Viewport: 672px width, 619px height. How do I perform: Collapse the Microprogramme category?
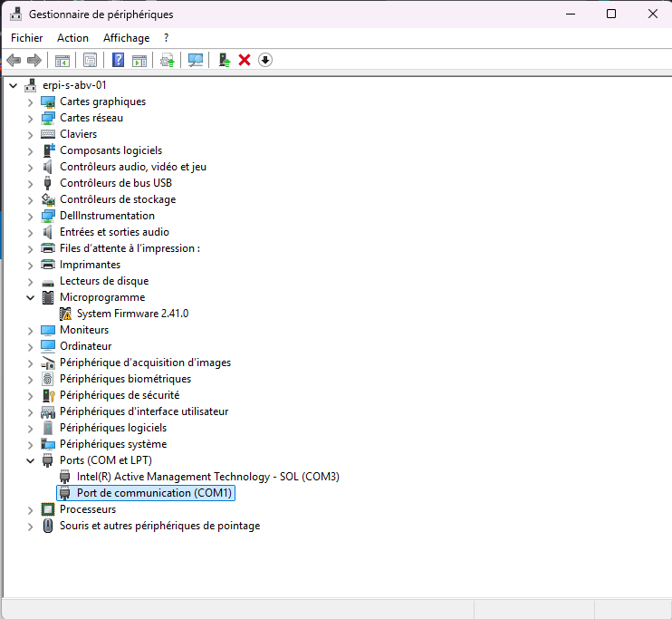pyautogui.click(x=31, y=297)
